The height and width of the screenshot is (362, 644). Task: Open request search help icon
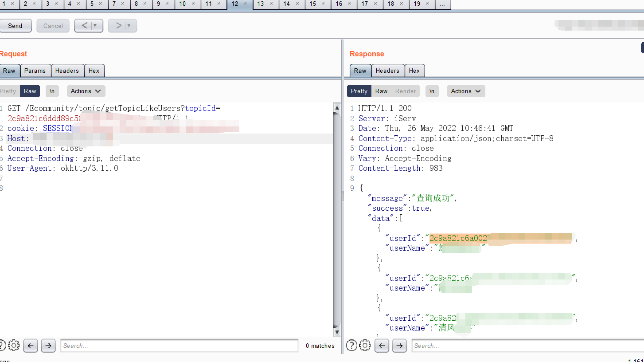click(2, 345)
